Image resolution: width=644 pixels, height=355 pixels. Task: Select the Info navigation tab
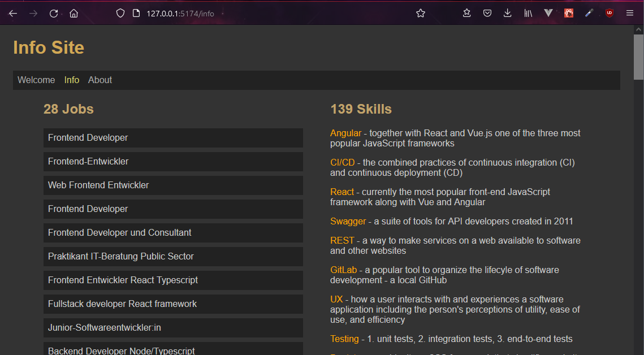pos(72,80)
